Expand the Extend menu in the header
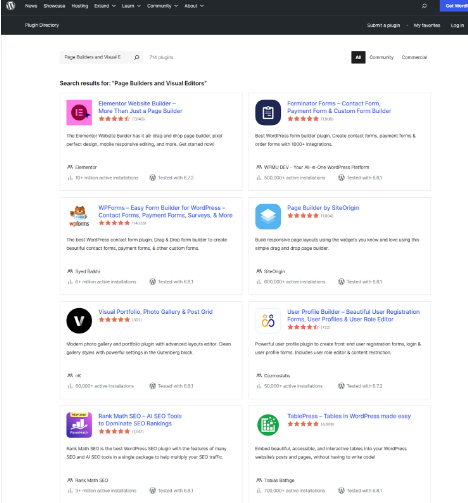Viewport: 468px width, 503px height. click(x=105, y=6)
